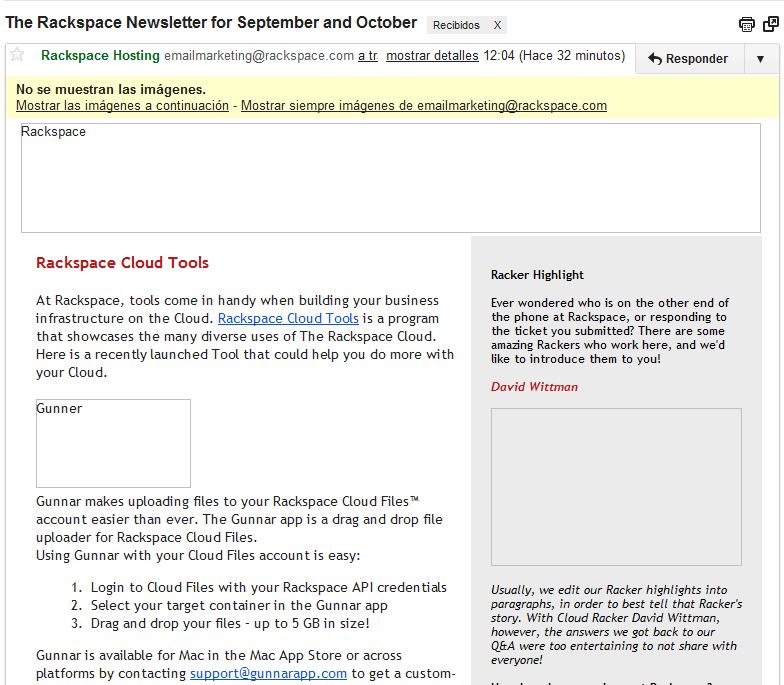784x685 pixels.
Task: Click the Rackspace banner image placeholder
Action: [390, 178]
